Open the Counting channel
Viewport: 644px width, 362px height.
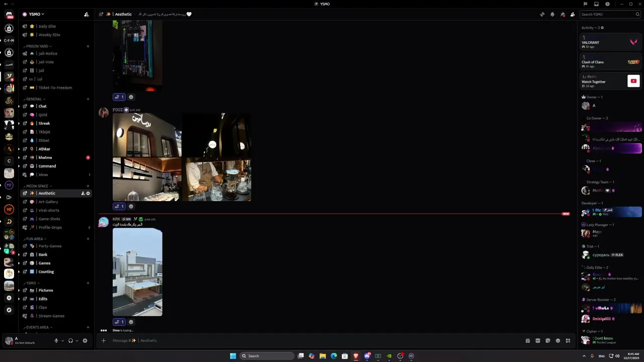[x=56, y=271]
